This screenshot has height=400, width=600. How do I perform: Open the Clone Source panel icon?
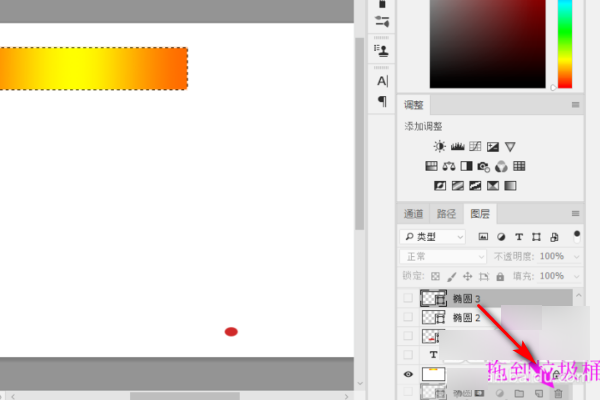382,50
